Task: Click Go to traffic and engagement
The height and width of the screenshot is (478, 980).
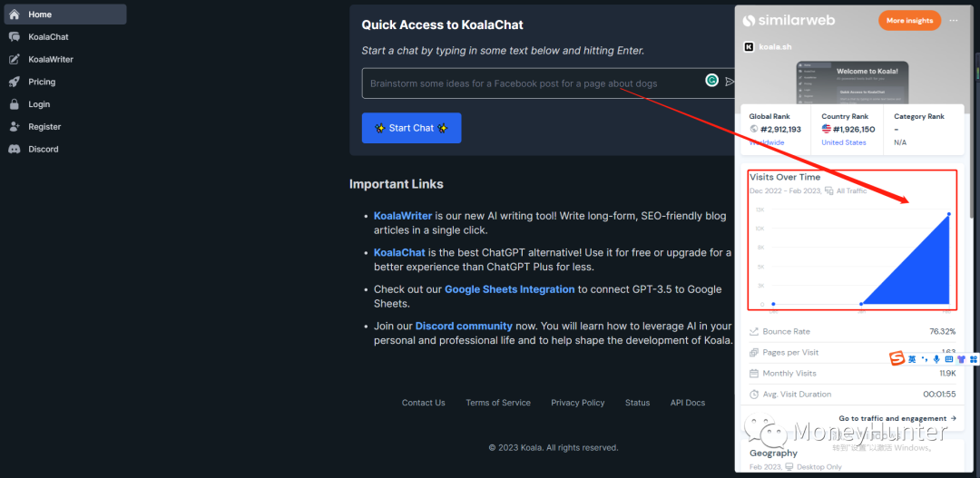Action: coord(897,418)
